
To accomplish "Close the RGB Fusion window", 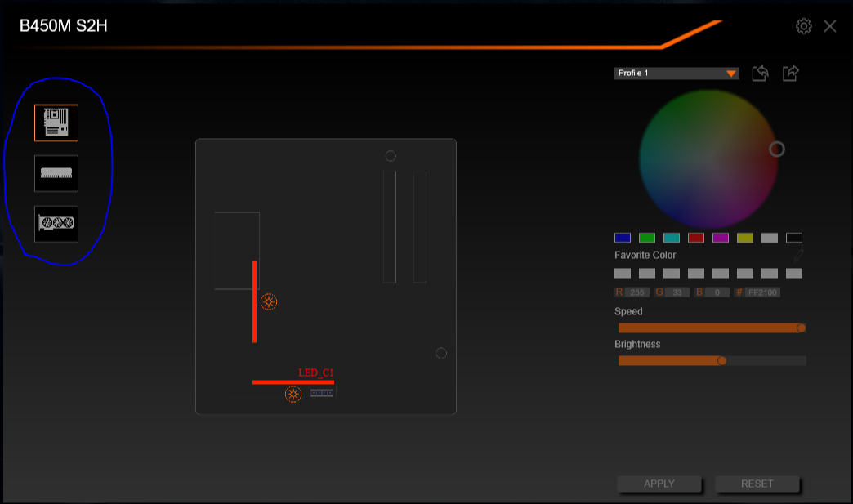I will (829, 26).
